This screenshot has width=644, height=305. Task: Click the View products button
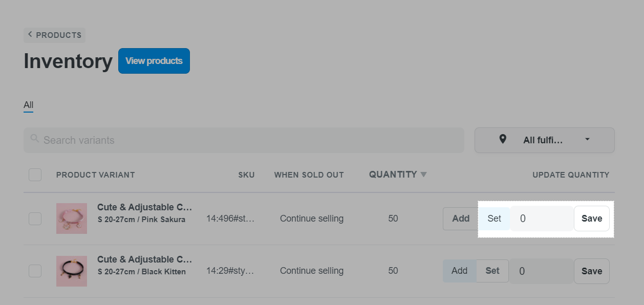coord(154,61)
